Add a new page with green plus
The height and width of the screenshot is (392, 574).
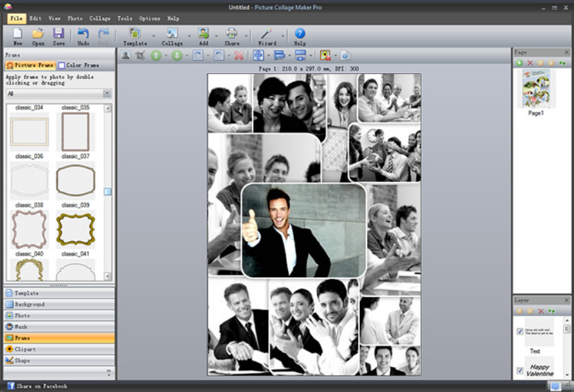point(519,63)
